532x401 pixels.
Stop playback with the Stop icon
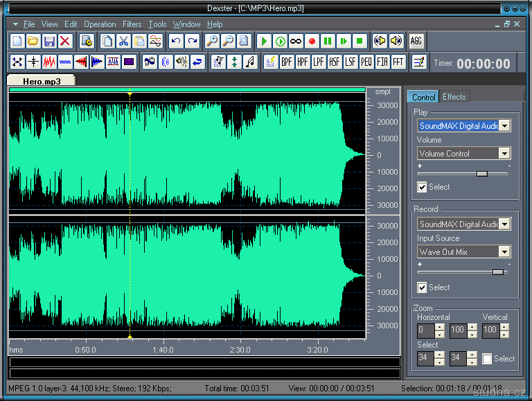[x=360, y=41]
